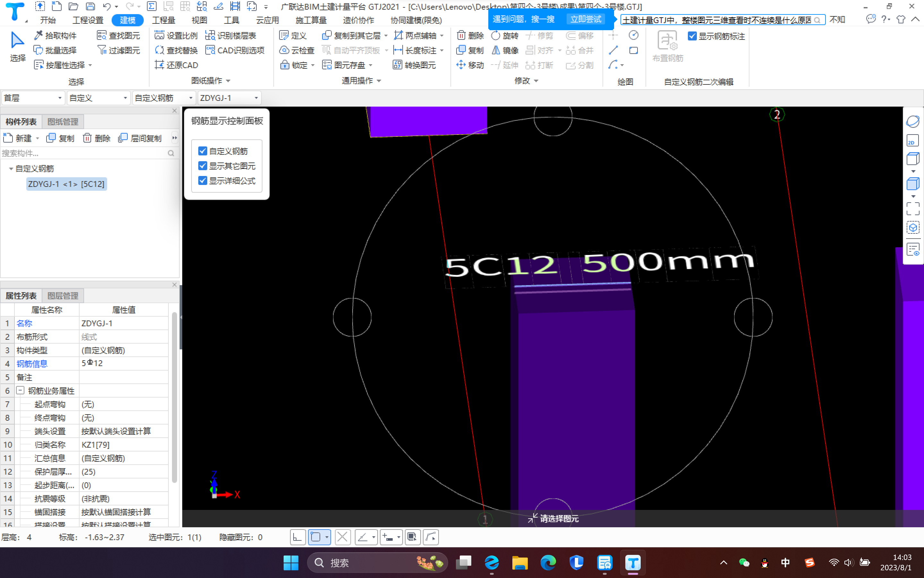The width and height of the screenshot is (924, 578).
Task: Open 查找图元 find element tool
Action: tap(118, 36)
